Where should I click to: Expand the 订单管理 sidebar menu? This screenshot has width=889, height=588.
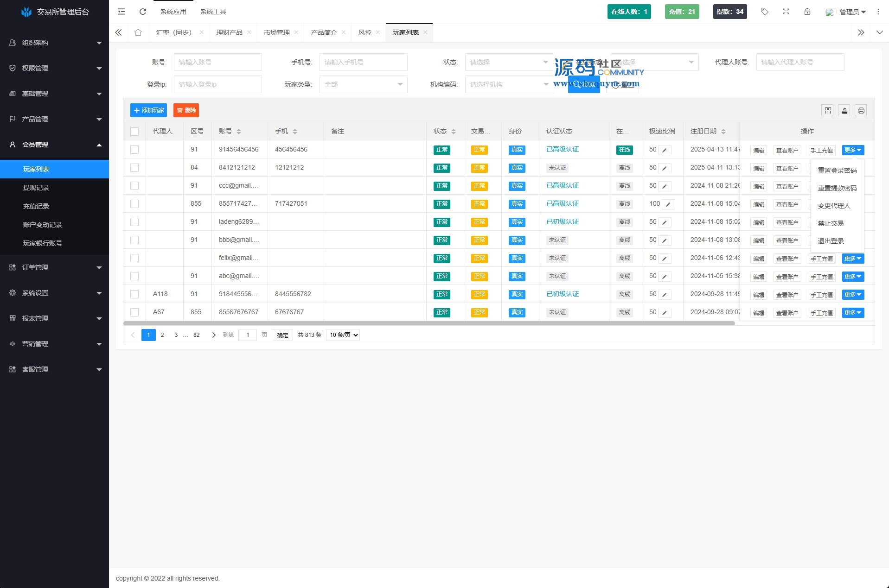pos(55,267)
